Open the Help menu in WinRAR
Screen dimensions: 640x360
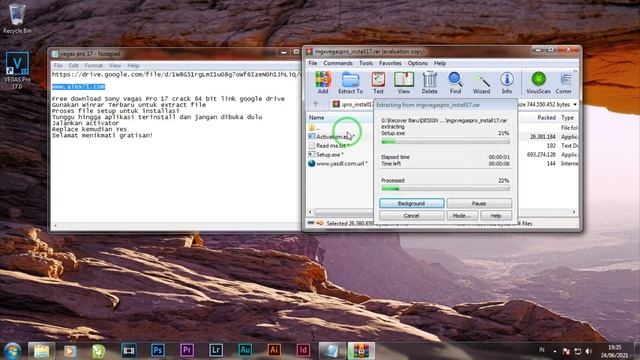coord(440,63)
